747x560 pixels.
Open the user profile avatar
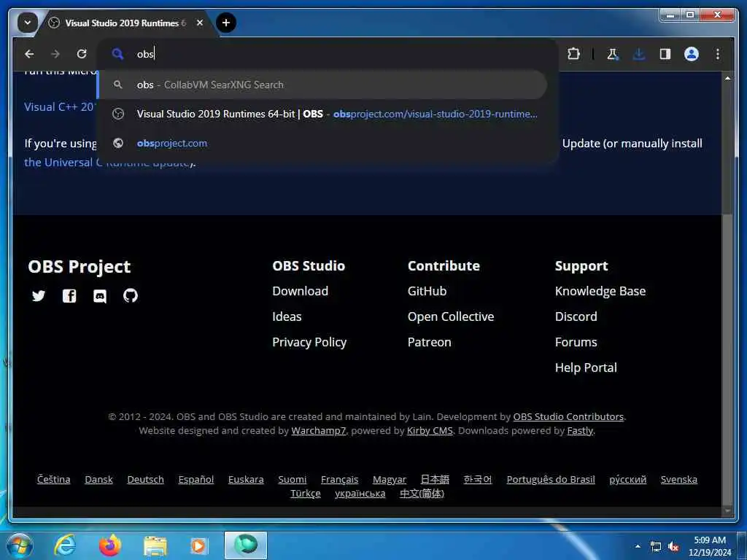(x=692, y=54)
